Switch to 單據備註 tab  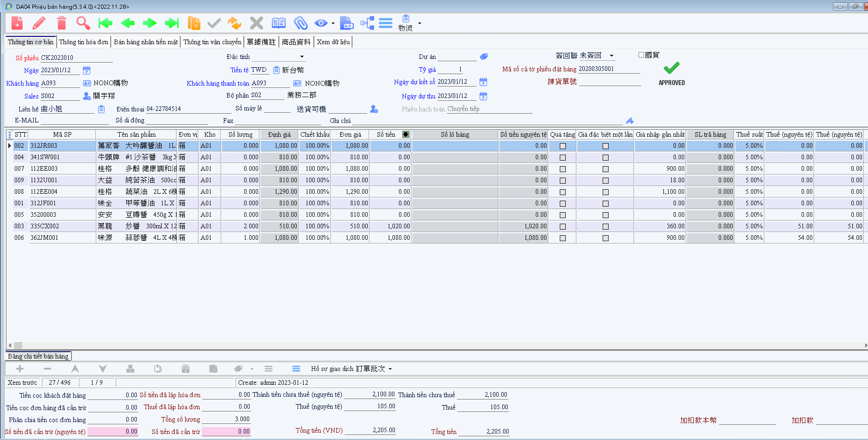[x=261, y=42]
